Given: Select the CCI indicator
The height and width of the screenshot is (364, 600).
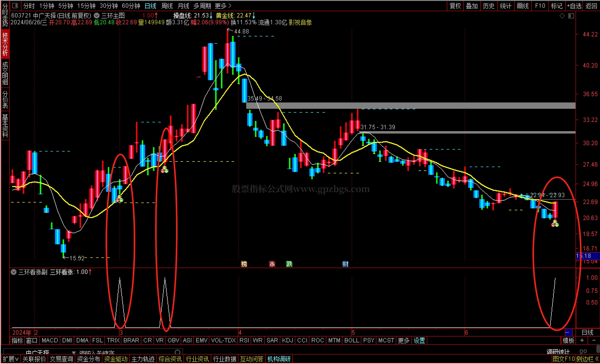Looking at the screenshot, I should [302, 340].
